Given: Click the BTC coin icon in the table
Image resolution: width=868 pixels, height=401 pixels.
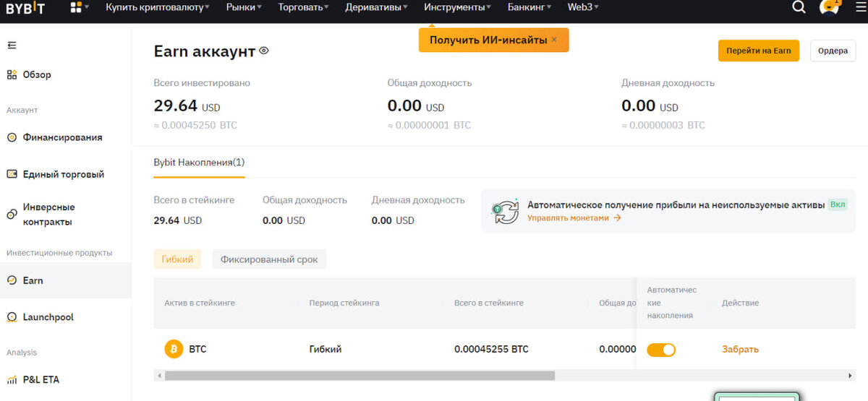Looking at the screenshot, I should coord(174,349).
